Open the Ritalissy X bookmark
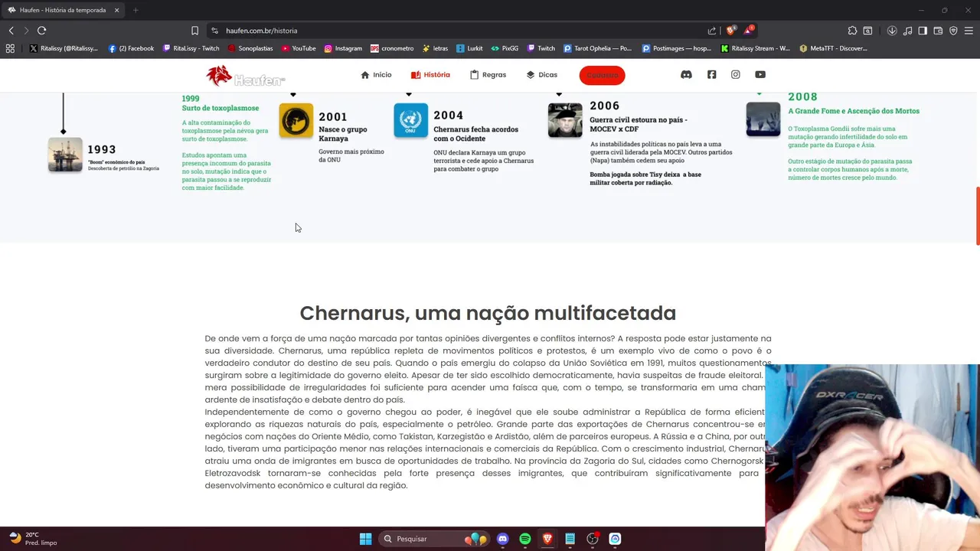Screen dimensions: 980x551 click(x=64, y=48)
